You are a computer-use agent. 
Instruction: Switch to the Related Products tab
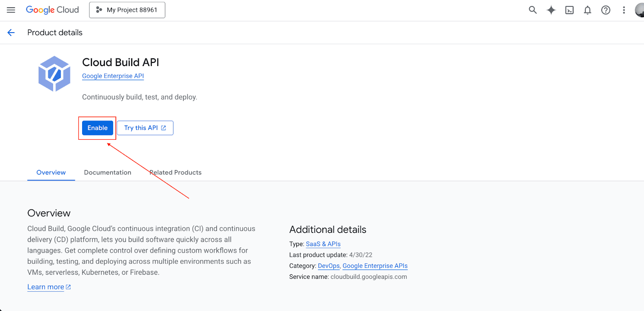(x=175, y=172)
